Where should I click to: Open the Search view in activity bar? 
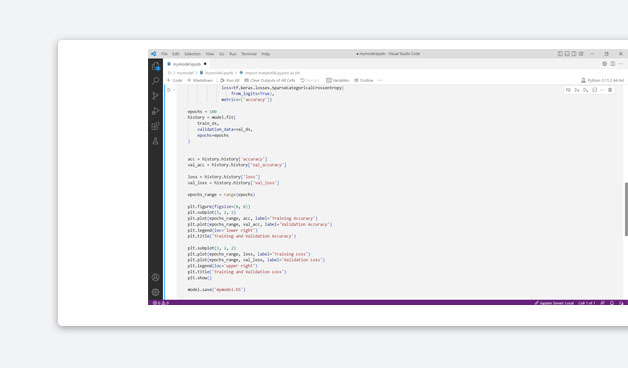point(155,81)
